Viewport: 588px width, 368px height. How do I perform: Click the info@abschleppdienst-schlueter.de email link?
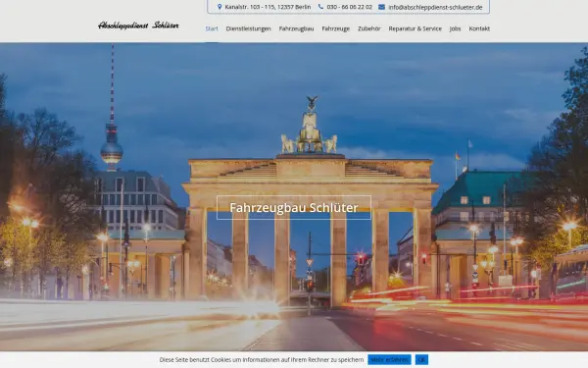tap(435, 7)
